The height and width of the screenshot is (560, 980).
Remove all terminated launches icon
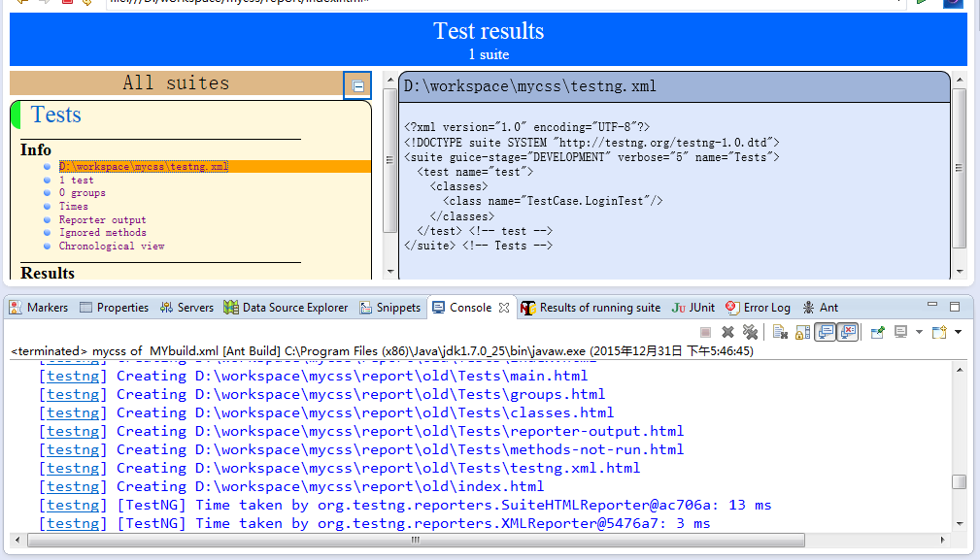click(x=749, y=332)
